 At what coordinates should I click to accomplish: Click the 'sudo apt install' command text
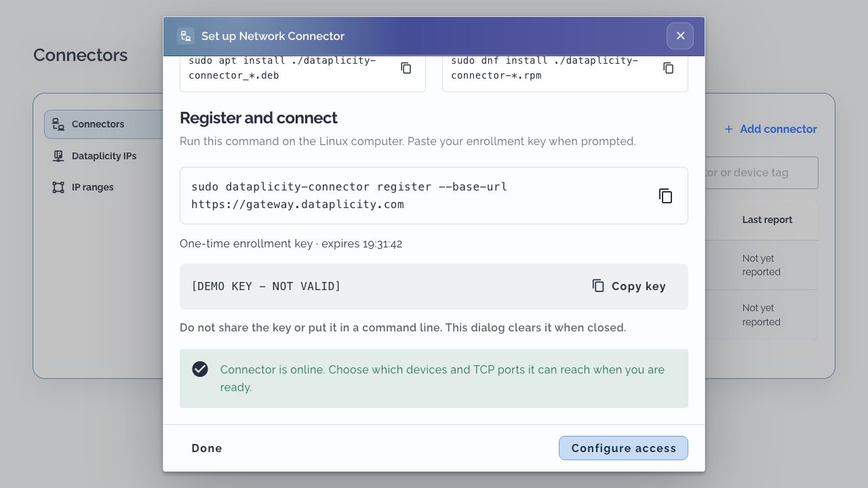pyautogui.click(x=282, y=68)
